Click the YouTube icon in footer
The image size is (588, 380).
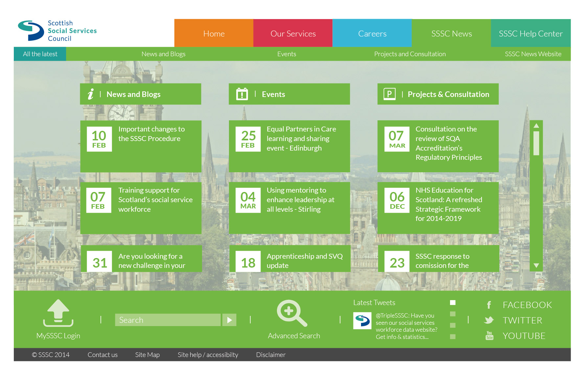pyautogui.click(x=489, y=336)
